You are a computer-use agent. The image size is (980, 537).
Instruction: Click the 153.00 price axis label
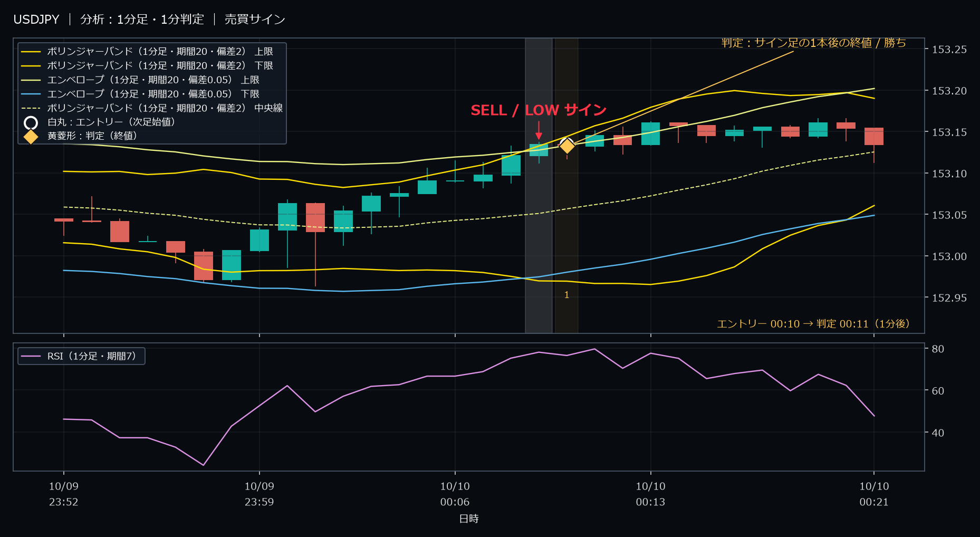pyautogui.click(x=949, y=256)
